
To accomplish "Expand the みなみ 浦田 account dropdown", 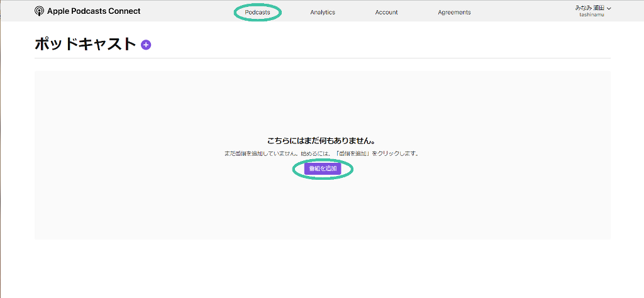I will [x=593, y=11].
